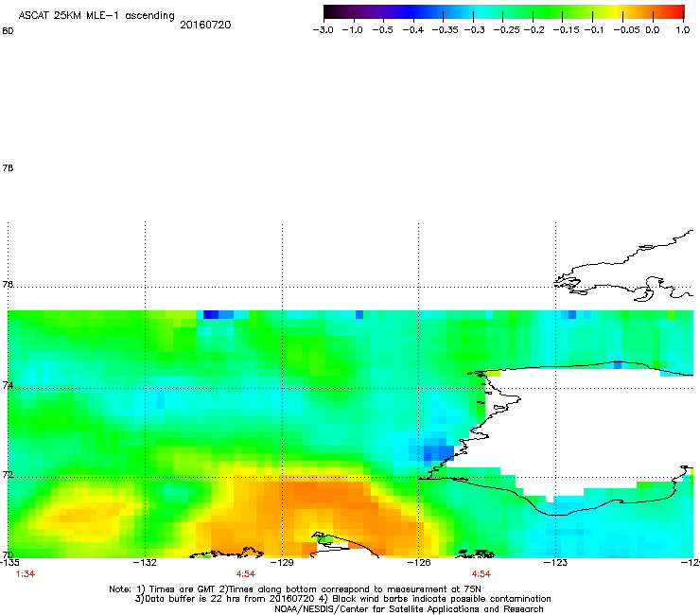The image size is (700, 615).
Task: Click the -129 longitude axis label
Action: 282,562
